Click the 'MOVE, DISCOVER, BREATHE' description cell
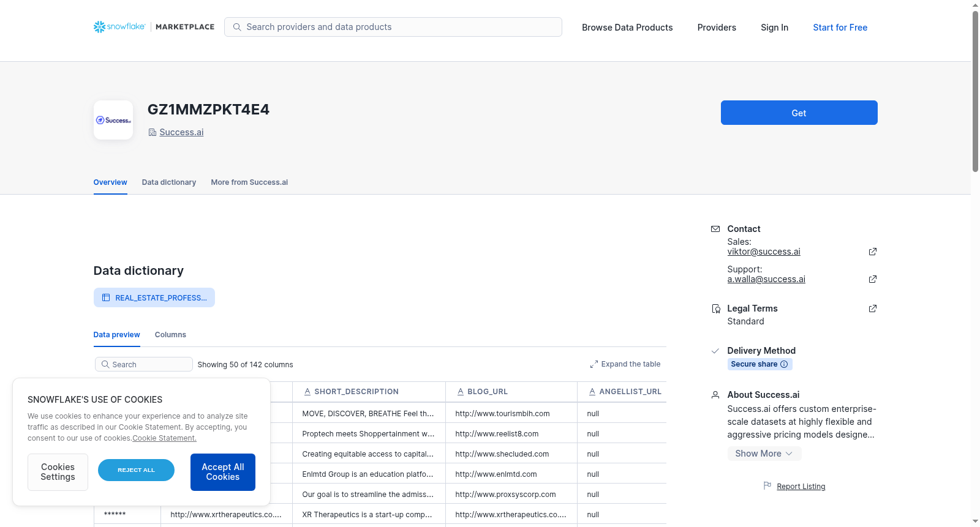The height and width of the screenshot is (527, 980). click(369, 413)
